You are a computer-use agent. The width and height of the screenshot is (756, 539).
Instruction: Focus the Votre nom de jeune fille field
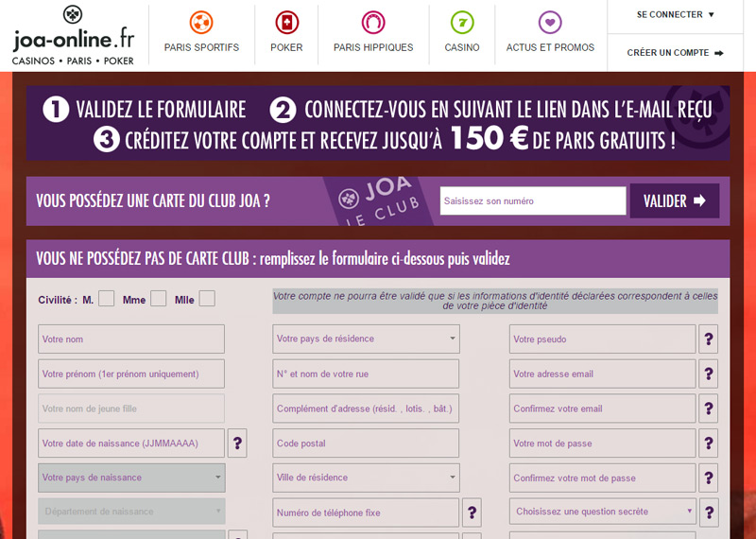tap(131, 409)
